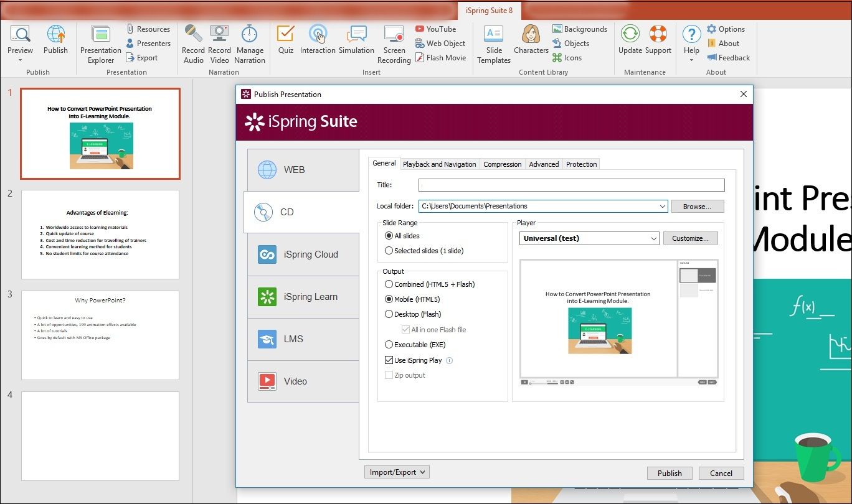Launch the Screen Recording tool
Viewport: 852px width, 504px height.
click(x=394, y=43)
